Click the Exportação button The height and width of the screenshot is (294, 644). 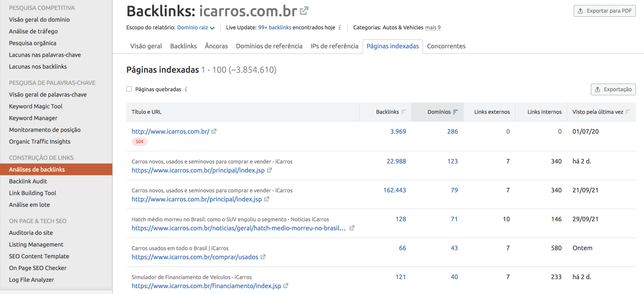[x=613, y=89]
